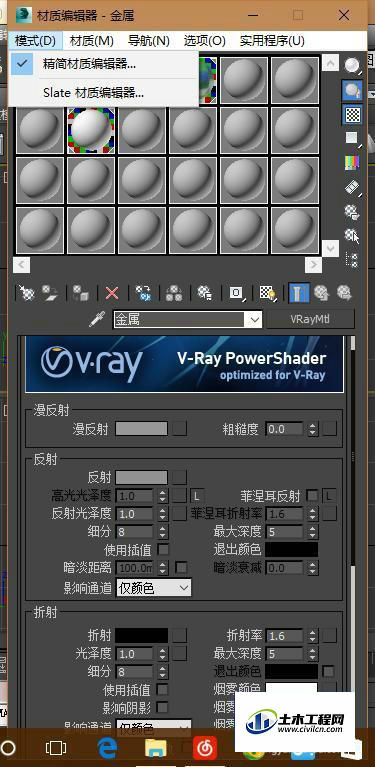Viewport: 375px width, 767px height.
Task: Open the Material/Map Navigator icon
Action: [x=352, y=260]
